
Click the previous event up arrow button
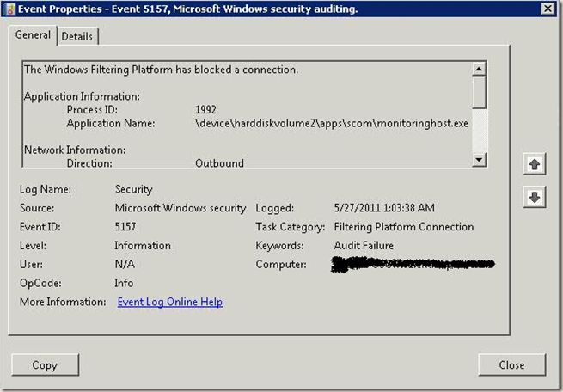pyautogui.click(x=535, y=164)
